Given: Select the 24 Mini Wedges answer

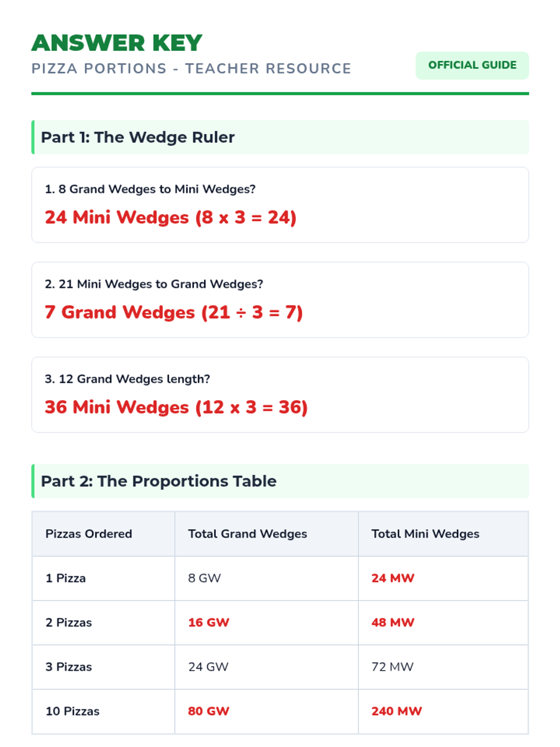Looking at the screenshot, I should pos(170,218).
